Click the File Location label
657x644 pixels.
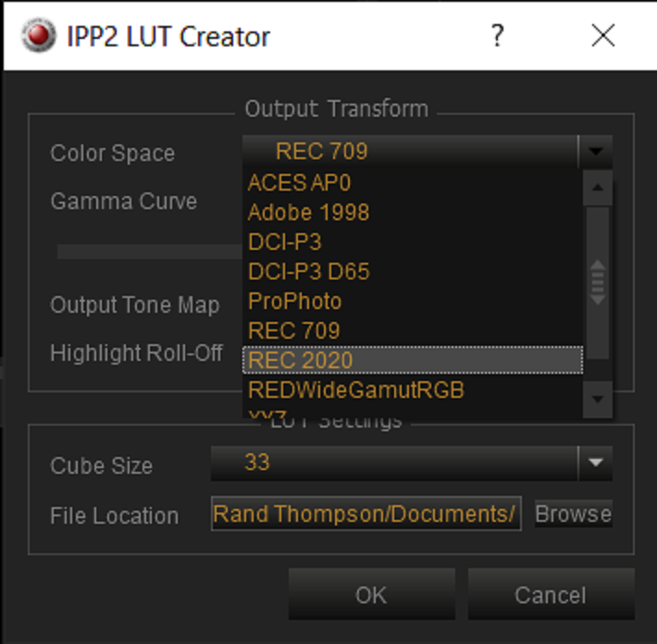(115, 515)
